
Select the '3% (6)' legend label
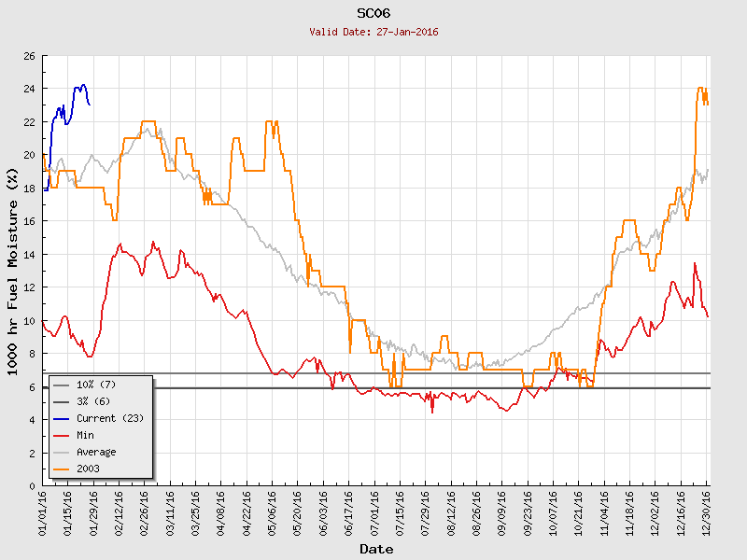click(x=93, y=401)
